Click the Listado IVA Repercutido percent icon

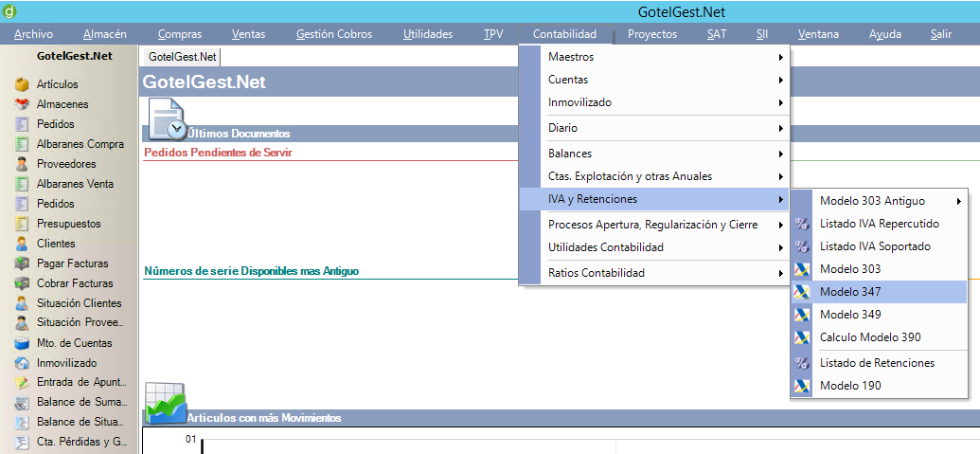click(802, 224)
